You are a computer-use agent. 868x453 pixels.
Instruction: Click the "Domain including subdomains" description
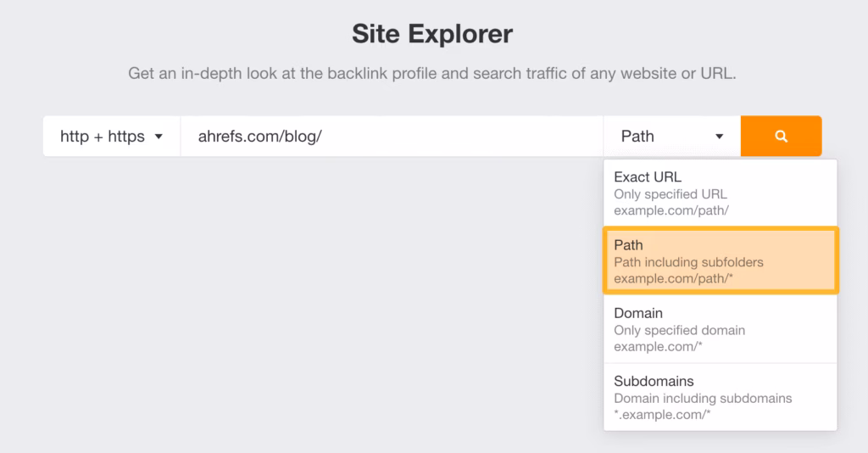coord(703,398)
